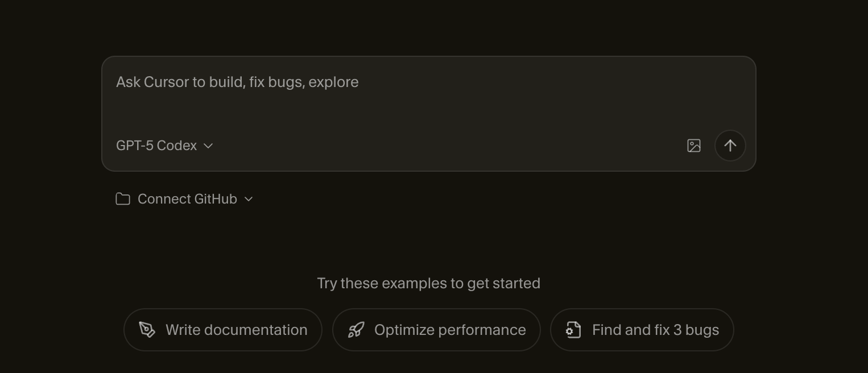Select the Optimize performance example
This screenshot has width=868, height=373.
(x=436, y=330)
